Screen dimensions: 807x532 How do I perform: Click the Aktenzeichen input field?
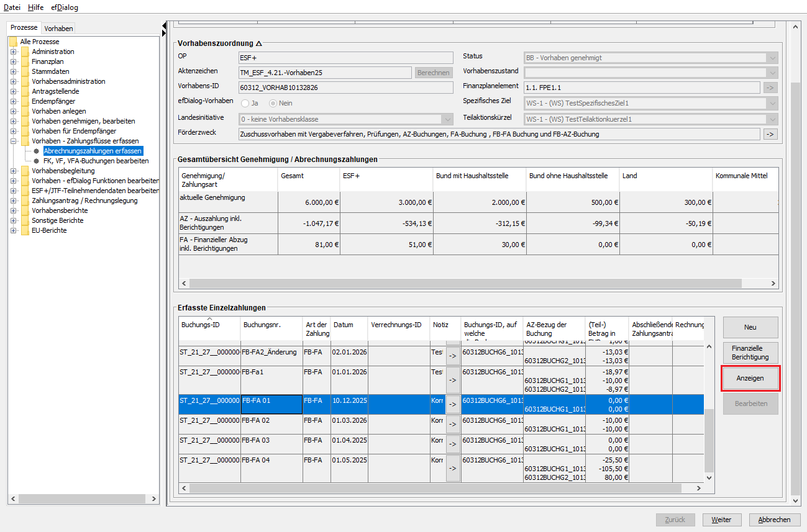tap(325, 73)
